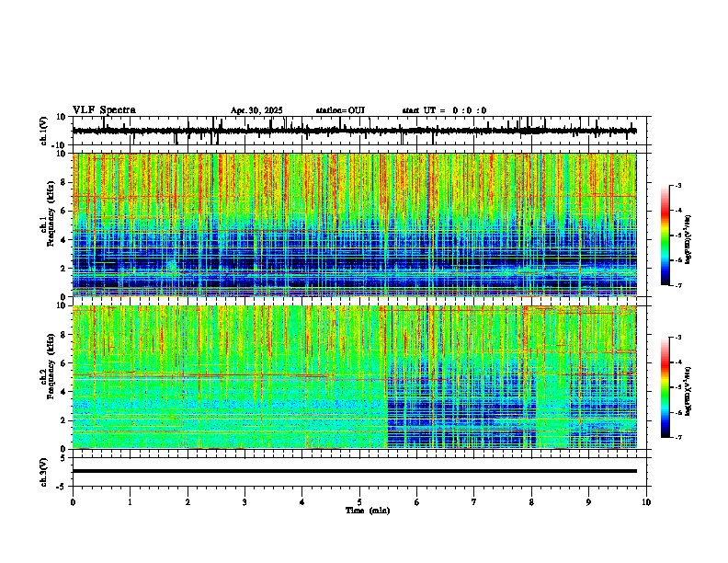Click the '-4' label on ch.1 color scale
Screen dimensions: 728x563
coord(678,211)
